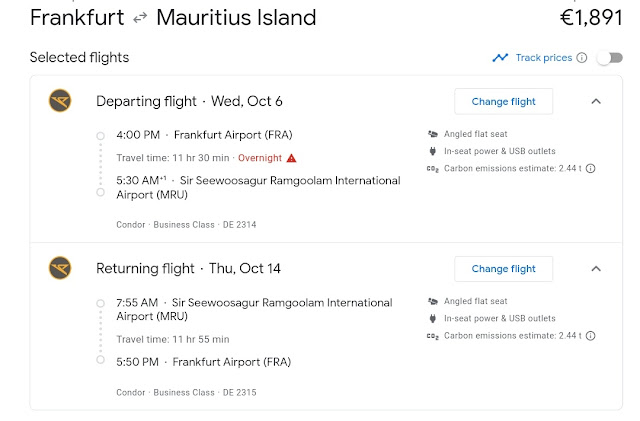Click the Selected flights heading
Viewport: 640px width, 421px height.
(x=79, y=58)
